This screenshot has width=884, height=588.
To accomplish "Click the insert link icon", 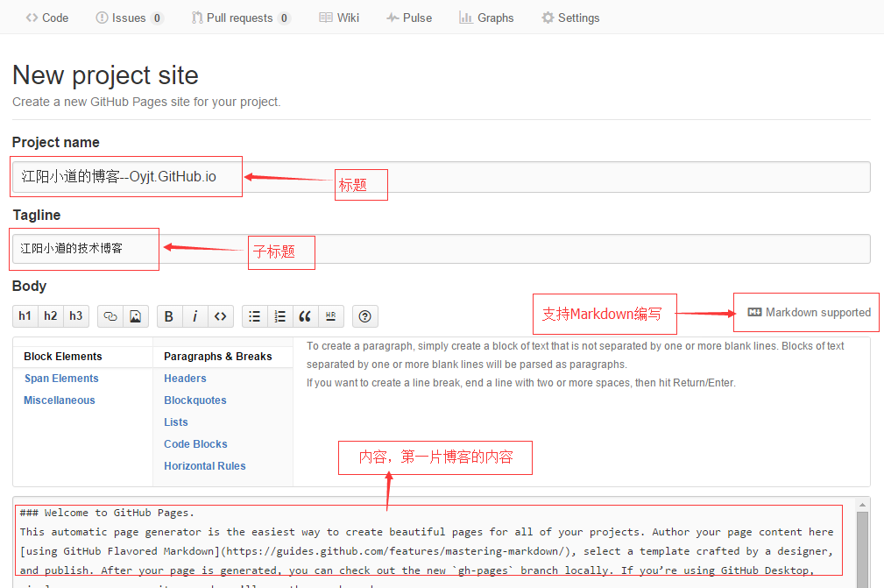I will 110,316.
